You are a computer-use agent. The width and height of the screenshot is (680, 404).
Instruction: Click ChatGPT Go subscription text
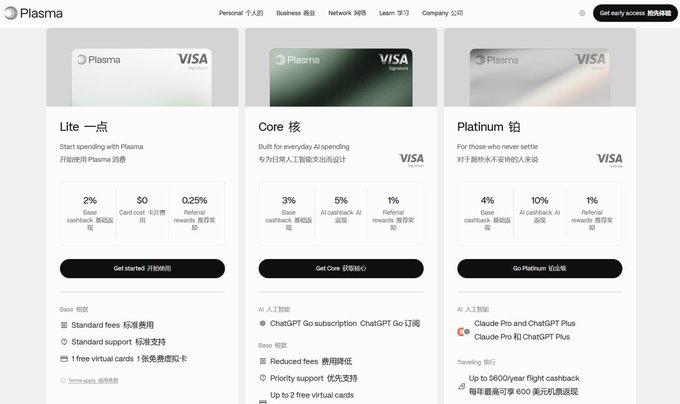pyautogui.click(x=345, y=323)
